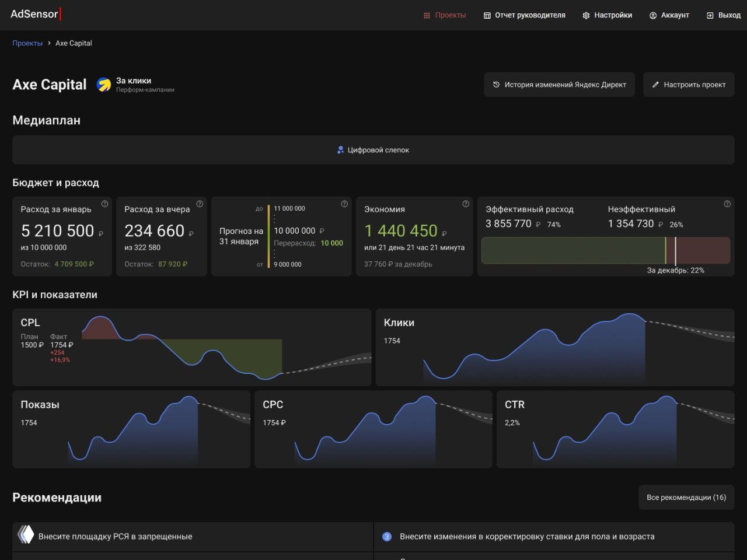Click the AdSensor logo
747x560 pixels.
point(35,15)
